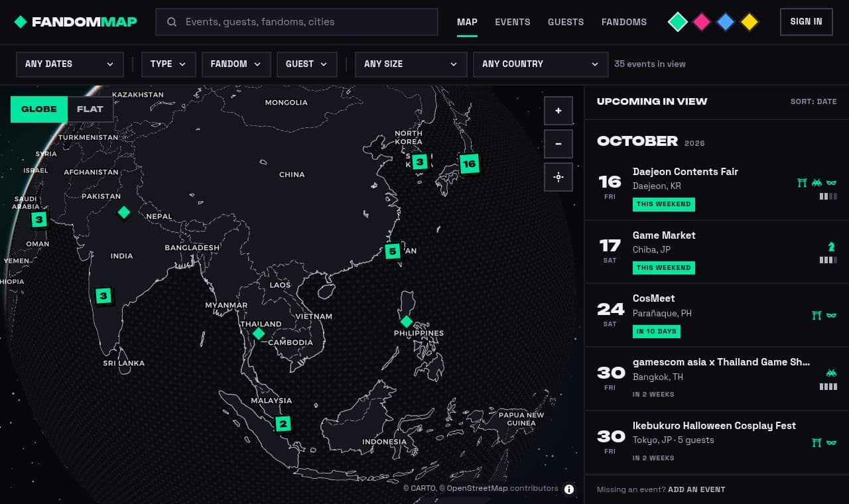Screen dimensions: 849x504
Task: Focus the events, guests, fandoms search field
Action: [x=296, y=22]
